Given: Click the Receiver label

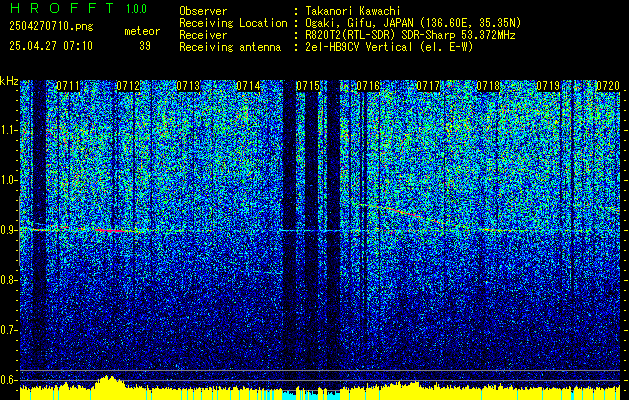Looking at the screenshot, I should tap(203, 35).
